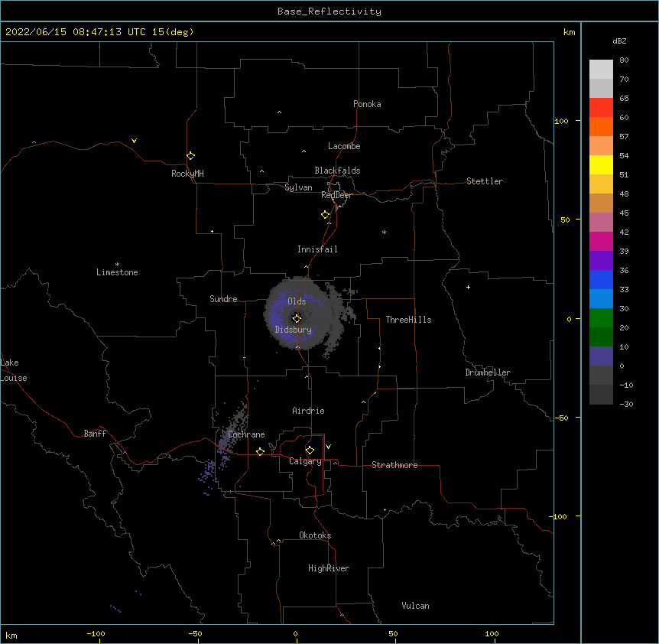
Task: Click the Ponoka city label
Action: pos(367,104)
